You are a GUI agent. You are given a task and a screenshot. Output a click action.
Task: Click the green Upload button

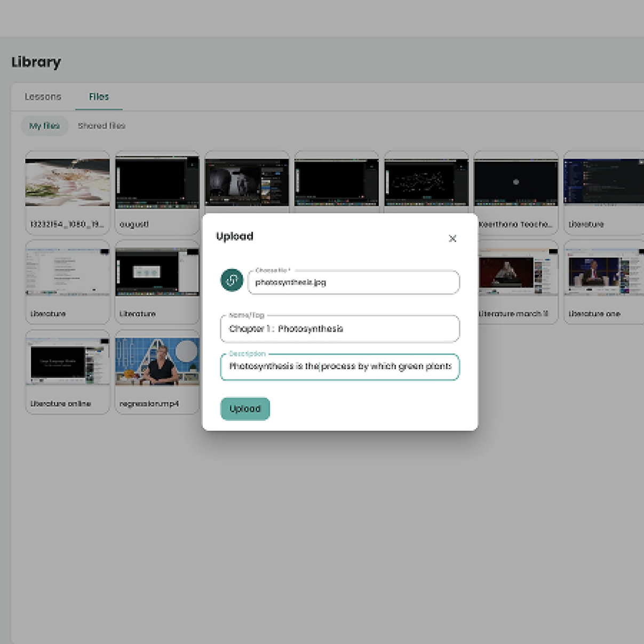pyautogui.click(x=245, y=409)
